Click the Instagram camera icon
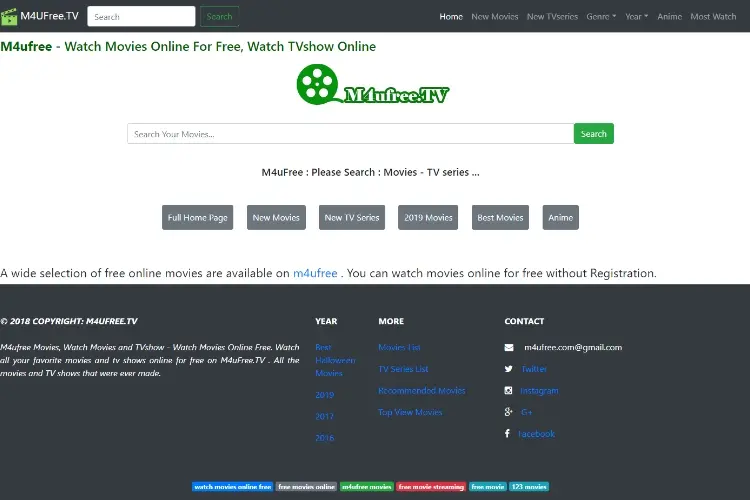Viewport: 750px width, 500px height. [508, 390]
